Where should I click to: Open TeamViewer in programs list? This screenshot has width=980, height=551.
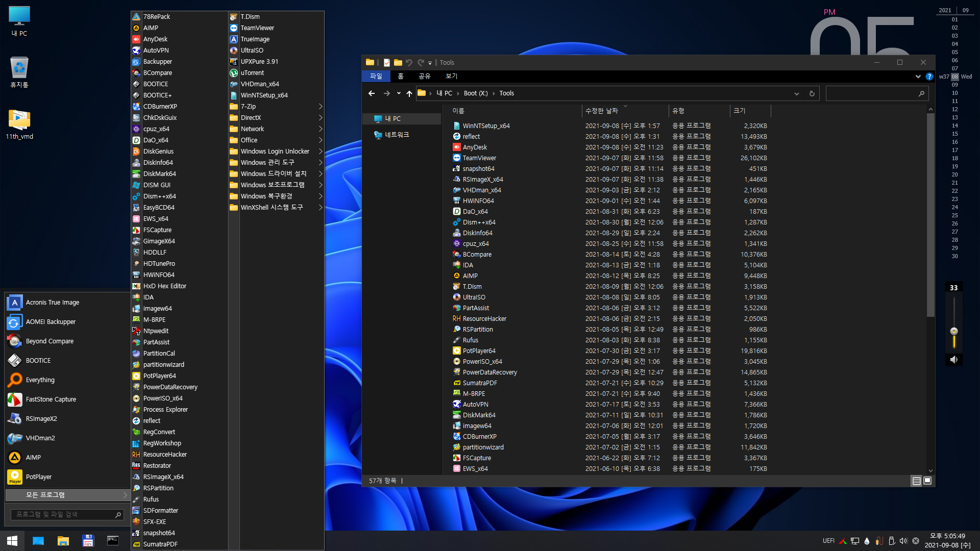pyautogui.click(x=276, y=28)
